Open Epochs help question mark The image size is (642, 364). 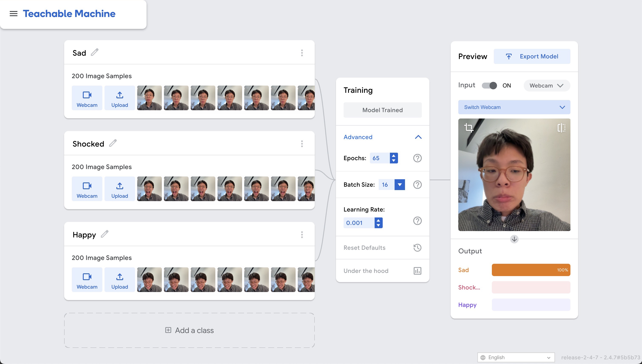click(417, 158)
